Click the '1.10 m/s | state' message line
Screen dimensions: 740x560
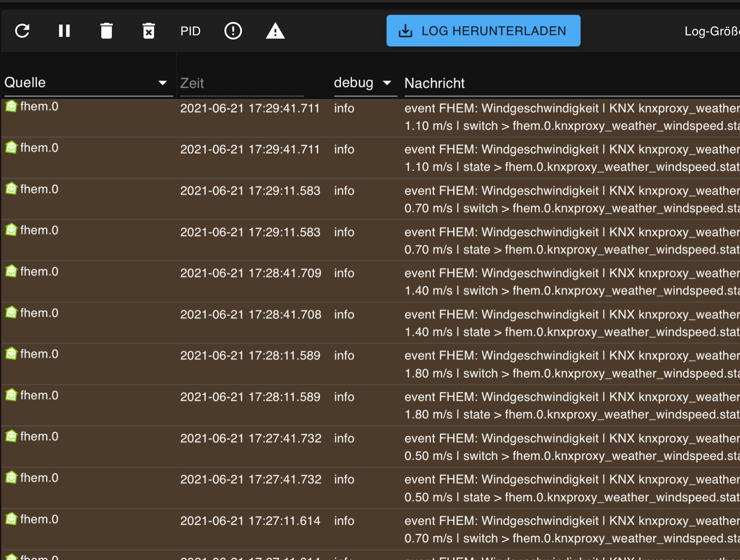(x=572, y=167)
